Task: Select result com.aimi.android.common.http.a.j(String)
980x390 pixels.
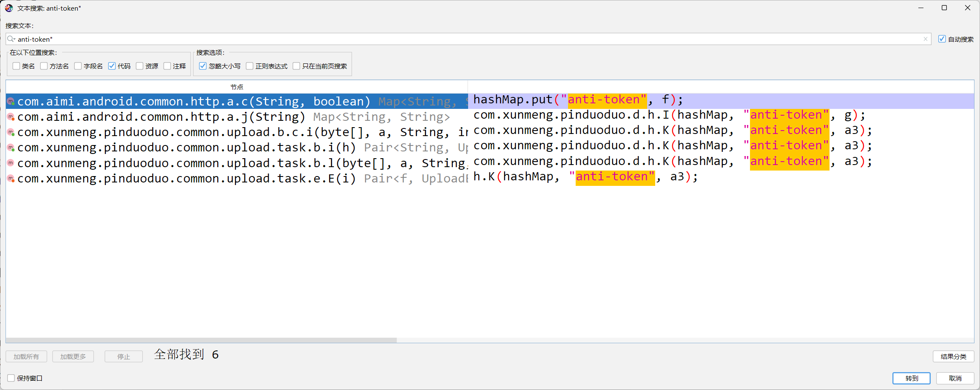Action: pyautogui.click(x=237, y=117)
